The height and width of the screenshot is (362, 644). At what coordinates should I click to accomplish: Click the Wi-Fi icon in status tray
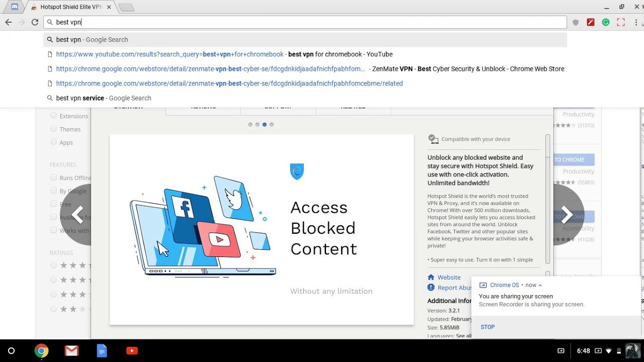(609, 351)
